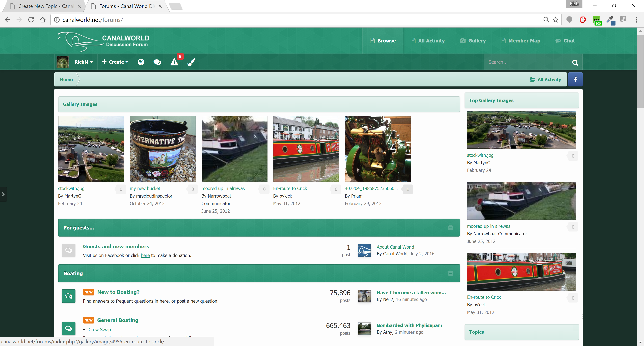Click the forum Search input field

point(526,62)
